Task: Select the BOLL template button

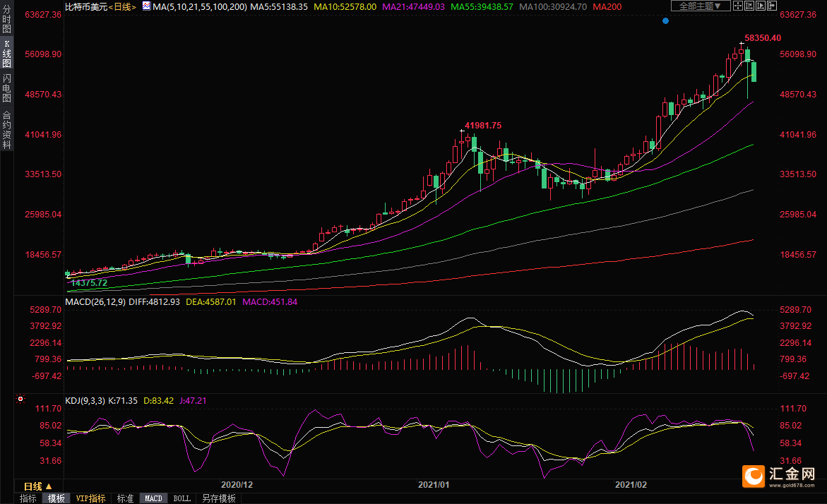Action: point(182,498)
